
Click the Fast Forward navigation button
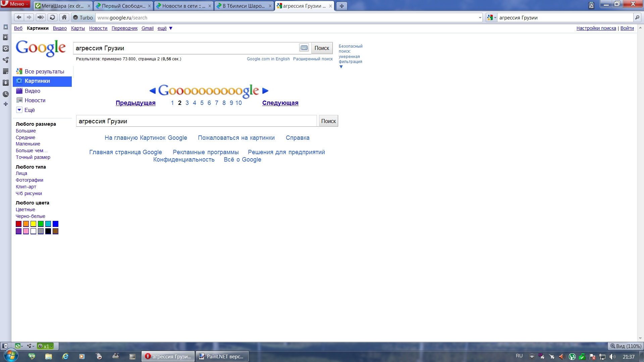pyautogui.click(x=40, y=17)
